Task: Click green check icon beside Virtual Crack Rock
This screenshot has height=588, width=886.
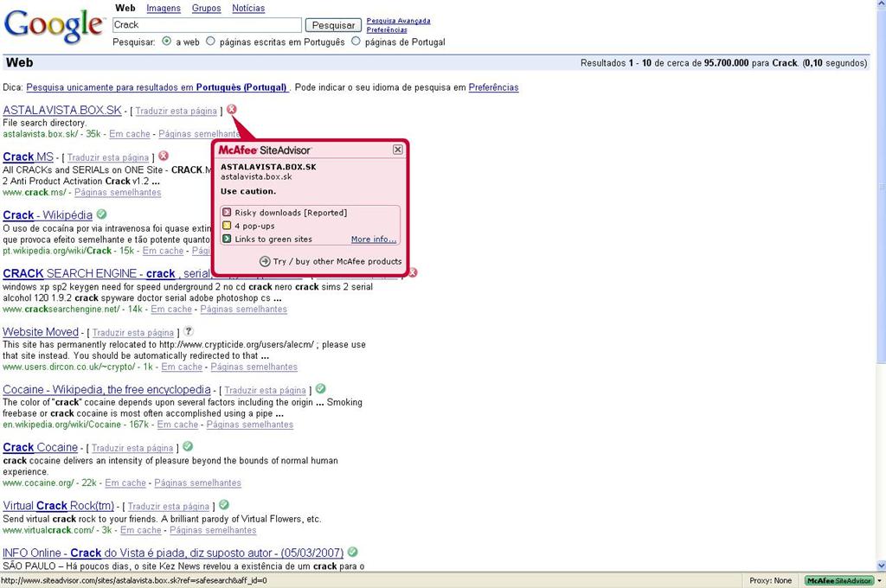Action: pyautogui.click(x=224, y=504)
